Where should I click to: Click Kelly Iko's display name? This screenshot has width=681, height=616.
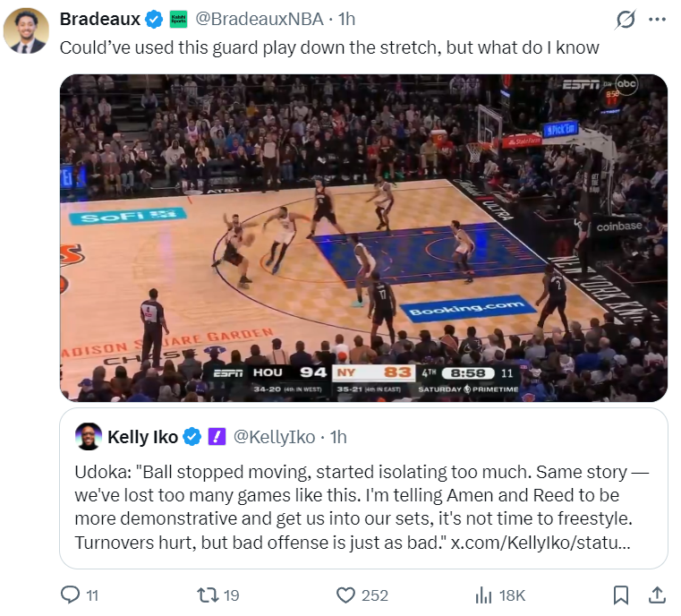pyautogui.click(x=142, y=437)
